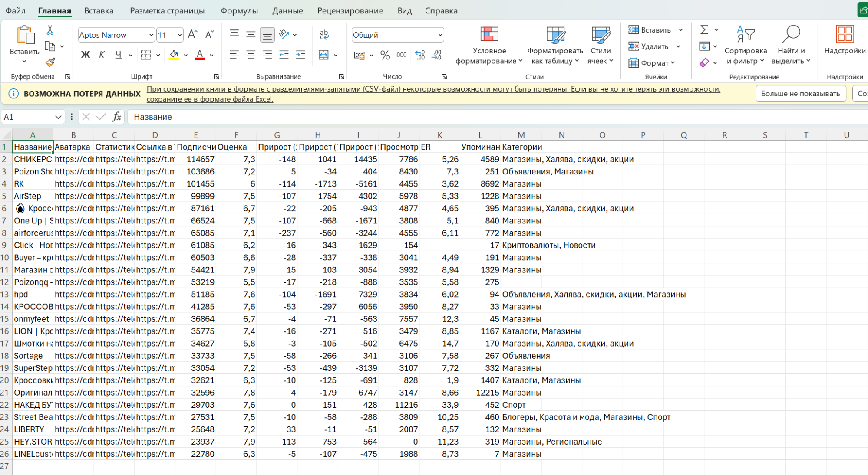Open the Aptos Narrow font dropdown

pos(151,35)
